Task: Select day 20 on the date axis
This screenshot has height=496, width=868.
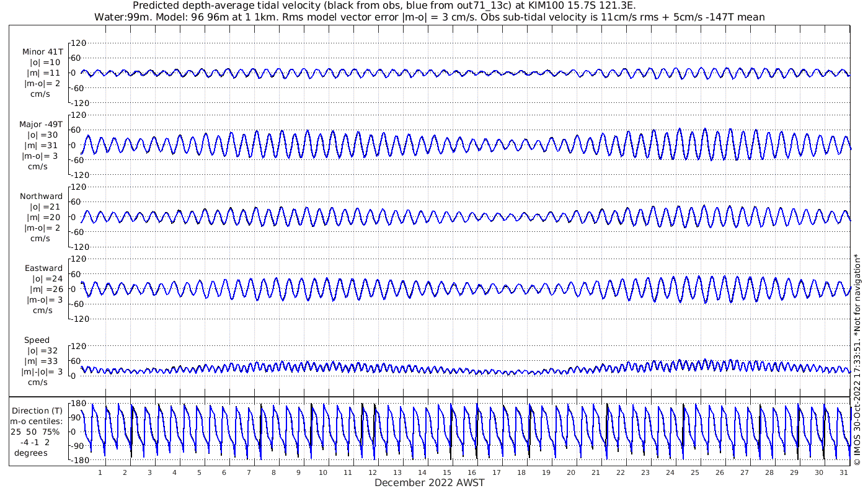Action: [x=571, y=472]
